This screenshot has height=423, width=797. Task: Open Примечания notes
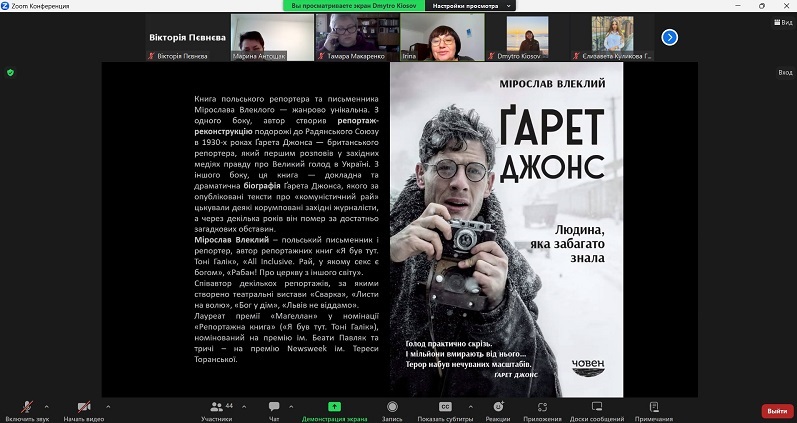pos(654,411)
